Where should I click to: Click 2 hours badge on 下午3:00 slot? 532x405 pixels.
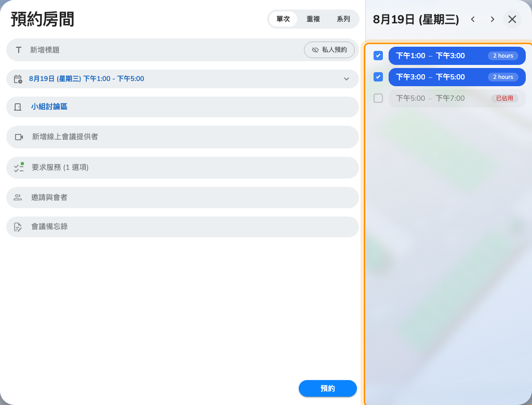coord(503,77)
